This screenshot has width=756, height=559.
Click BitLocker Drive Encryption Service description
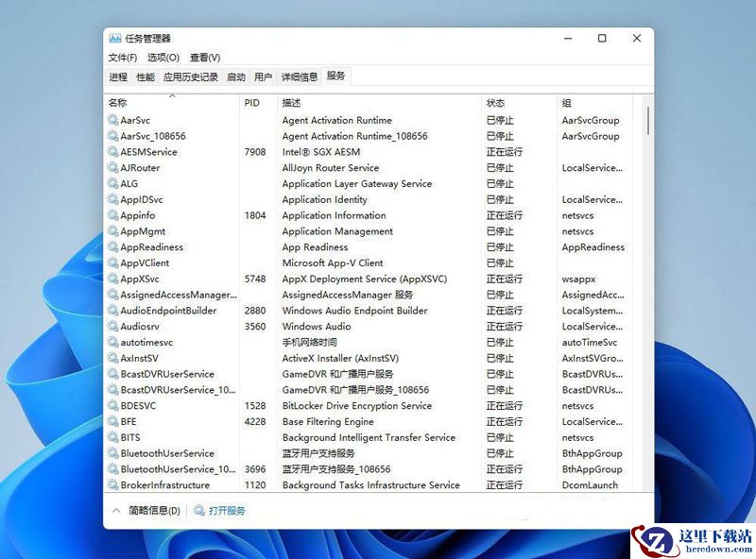[x=357, y=406]
